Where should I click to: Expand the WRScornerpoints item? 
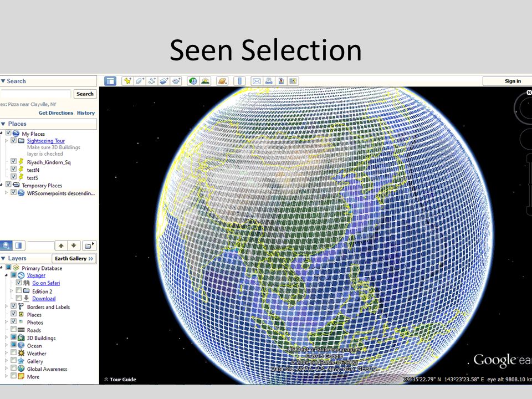point(6,193)
